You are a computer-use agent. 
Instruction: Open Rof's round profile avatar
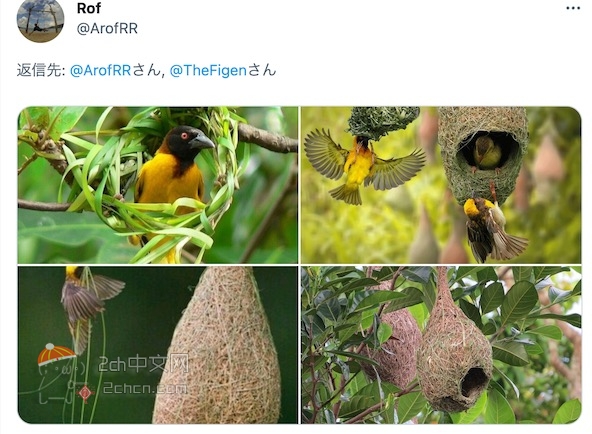pyautogui.click(x=40, y=19)
